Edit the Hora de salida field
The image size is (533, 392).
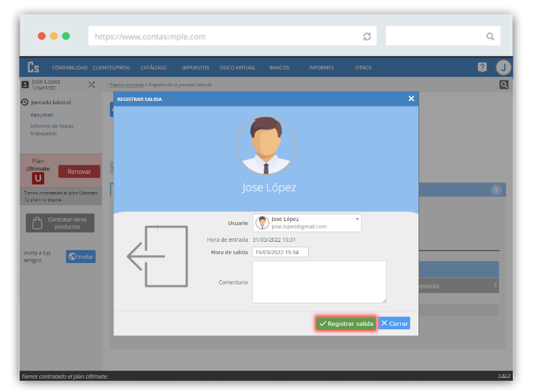(x=281, y=252)
